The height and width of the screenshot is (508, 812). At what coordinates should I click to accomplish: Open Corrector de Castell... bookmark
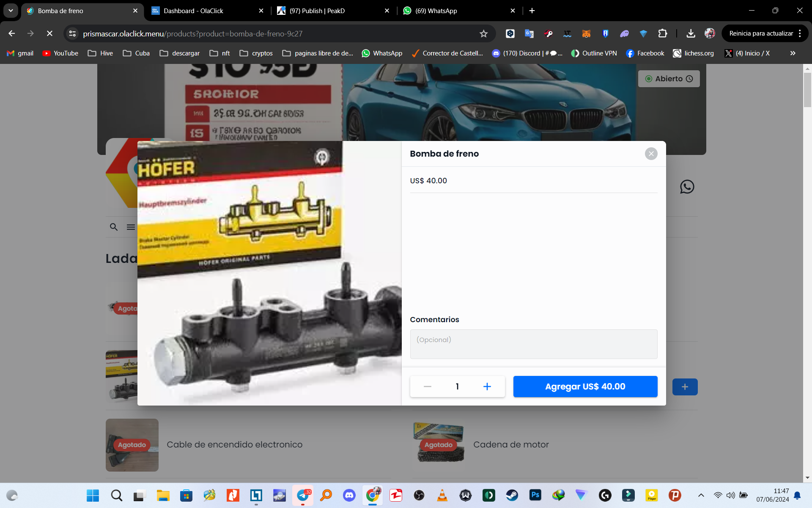[x=447, y=53]
